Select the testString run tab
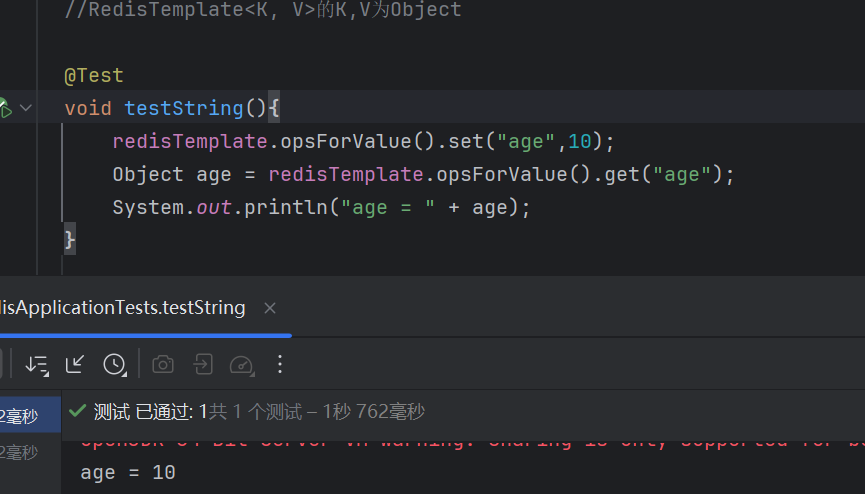Screen dimensions: 865x494 point(122,307)
